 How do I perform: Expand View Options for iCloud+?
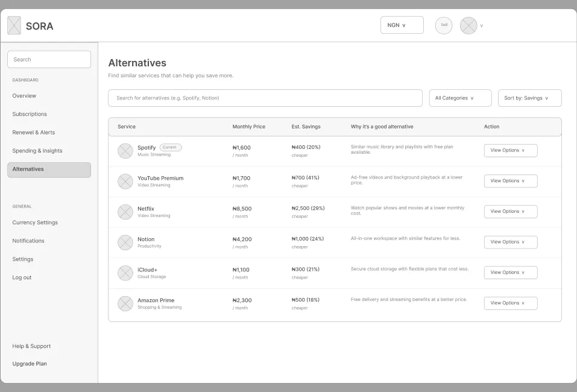tap(511, 273)
